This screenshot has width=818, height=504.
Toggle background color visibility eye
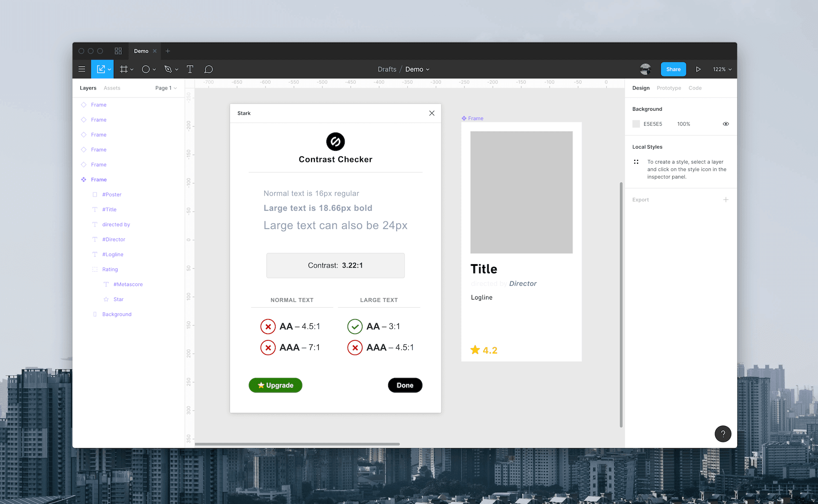[726, 124]
